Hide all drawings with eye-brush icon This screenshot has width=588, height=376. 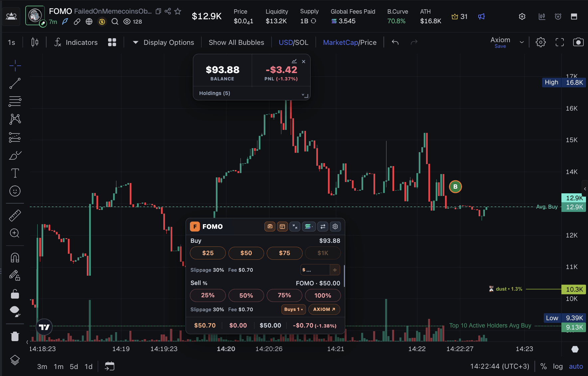(x=15, y=311)
